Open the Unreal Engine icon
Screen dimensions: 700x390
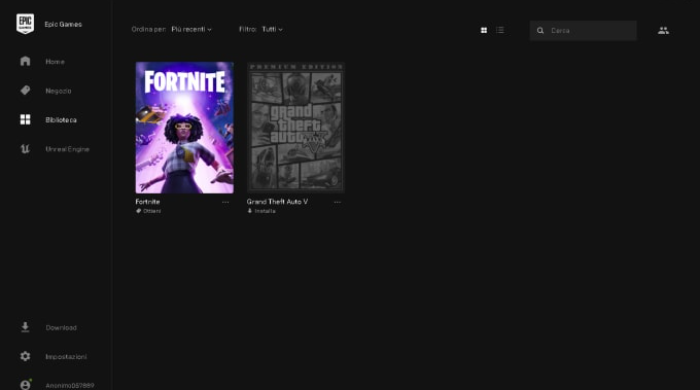pyautogui.click(x=25, y=149)
